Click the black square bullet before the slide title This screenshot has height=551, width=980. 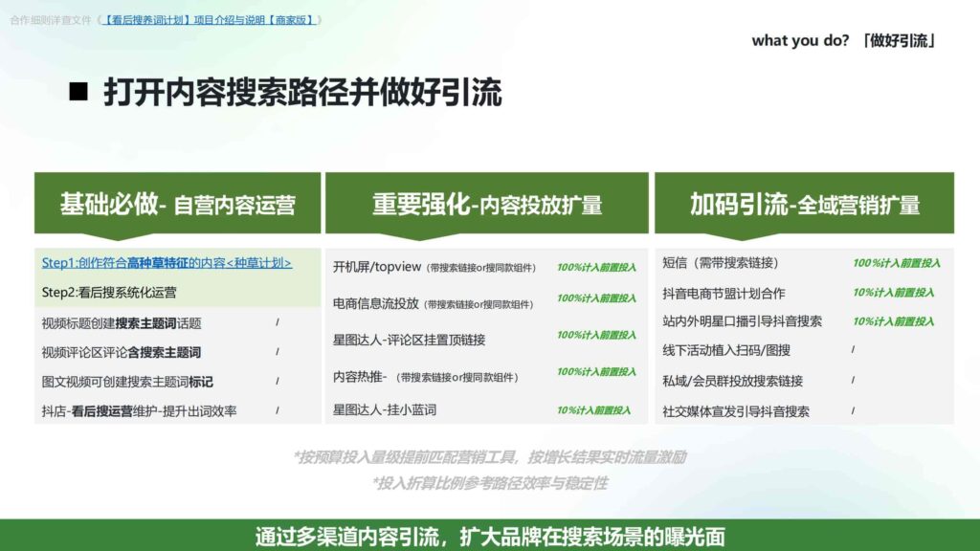pyautogui.click(x=79, y=91)
